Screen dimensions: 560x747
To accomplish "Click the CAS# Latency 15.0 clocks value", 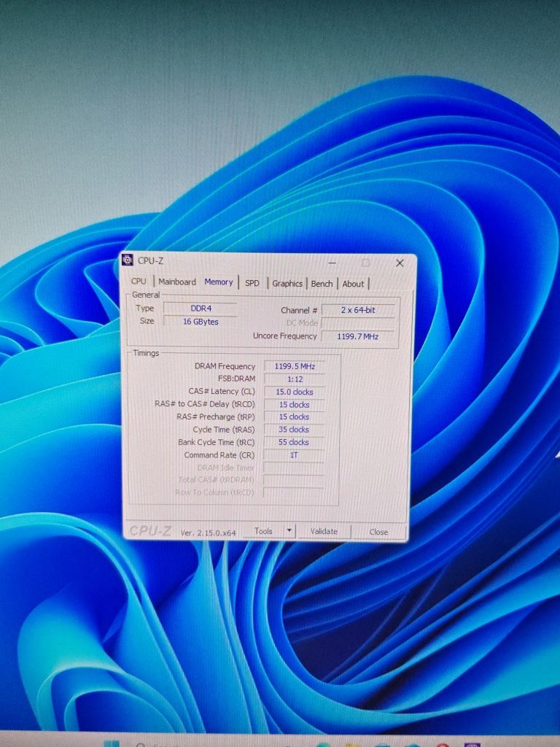I will click(x=295, y=392).
